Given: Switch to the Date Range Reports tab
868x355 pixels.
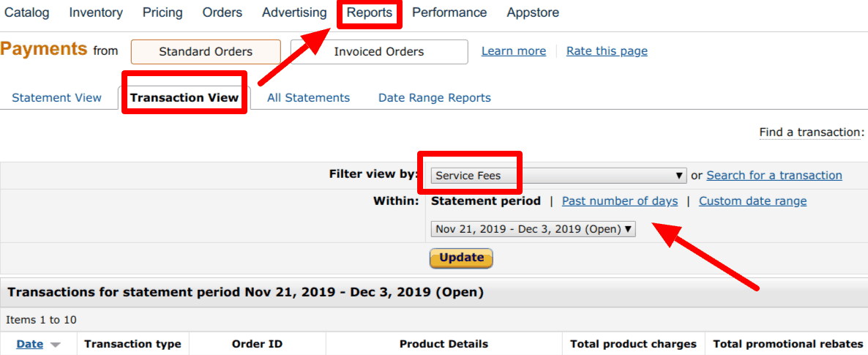Looking at the screenshot, I should 435,97.
